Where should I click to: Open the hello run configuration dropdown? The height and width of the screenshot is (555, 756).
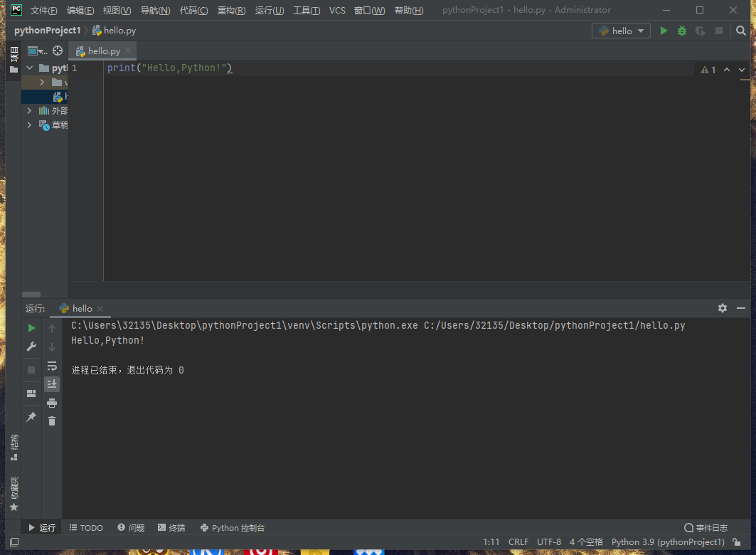(621, 31)
